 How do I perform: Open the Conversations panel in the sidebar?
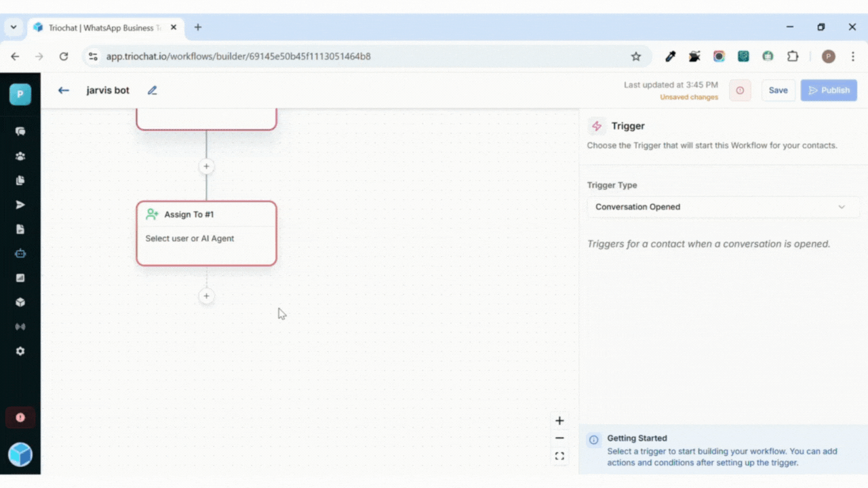click(x=20, y=131)
